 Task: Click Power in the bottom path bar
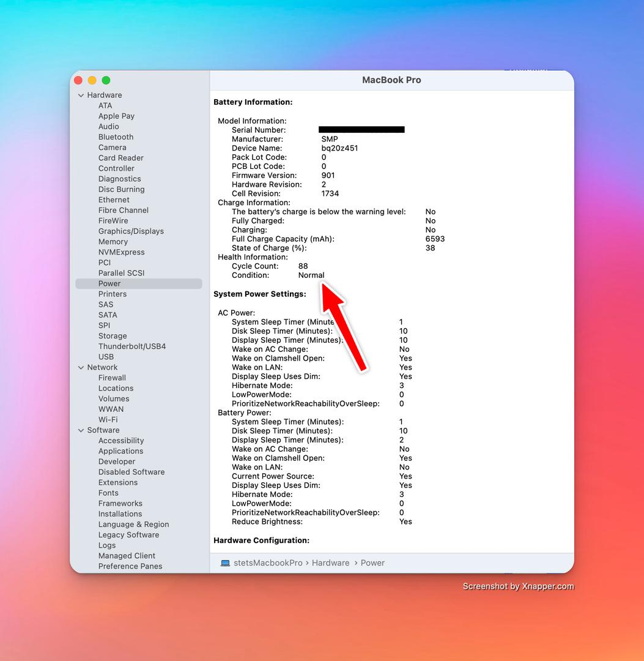[x=372, y=563]
